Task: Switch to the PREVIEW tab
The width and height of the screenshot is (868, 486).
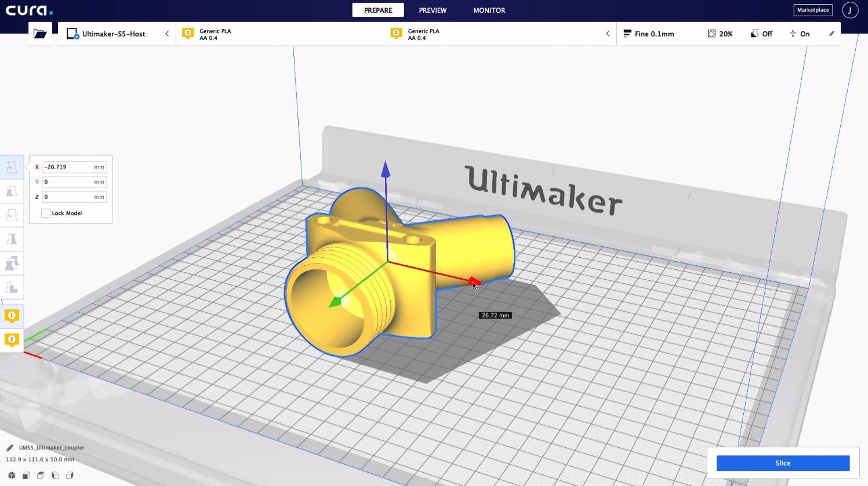Action: pyautogui.click(x=433, y=10)
